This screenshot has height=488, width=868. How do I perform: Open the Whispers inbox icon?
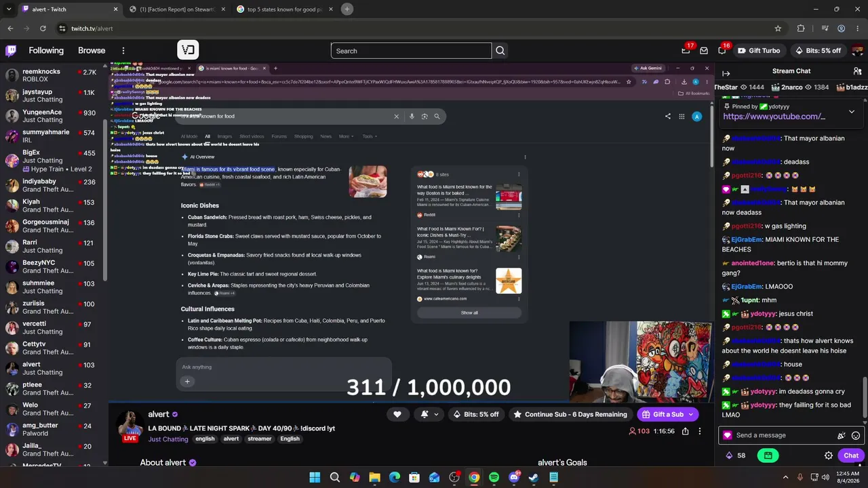pyautogui.click(x=704, y=50)
